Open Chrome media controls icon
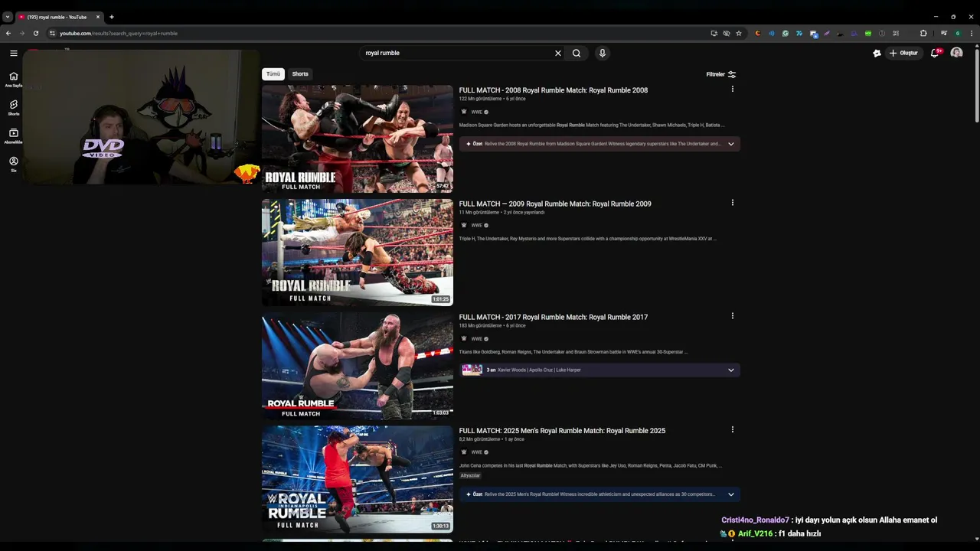 click(x=943, y=33)
